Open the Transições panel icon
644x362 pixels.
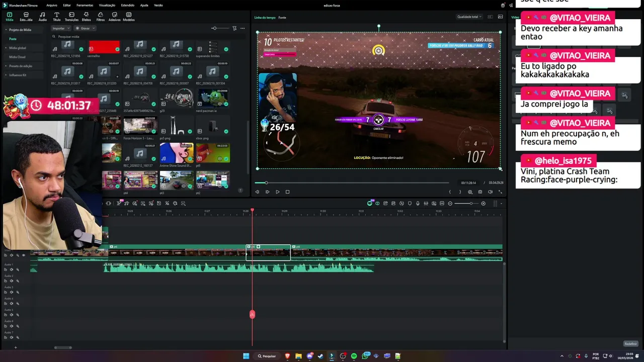coord(71,17)
